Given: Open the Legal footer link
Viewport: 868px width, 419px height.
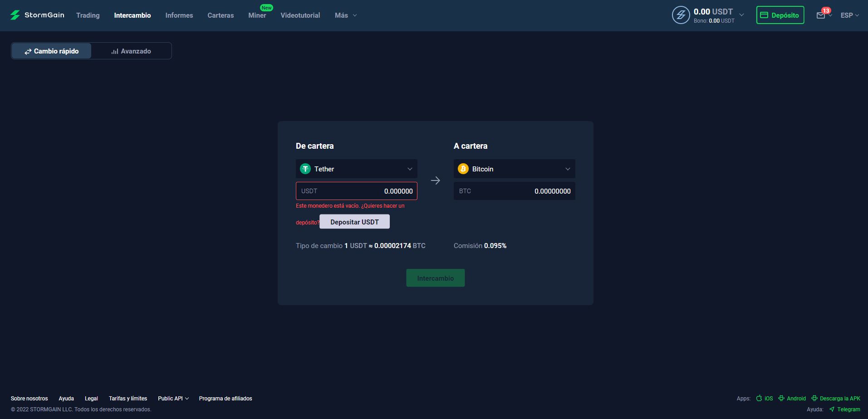Looking at the screenshot, I should tap(91, 398).
